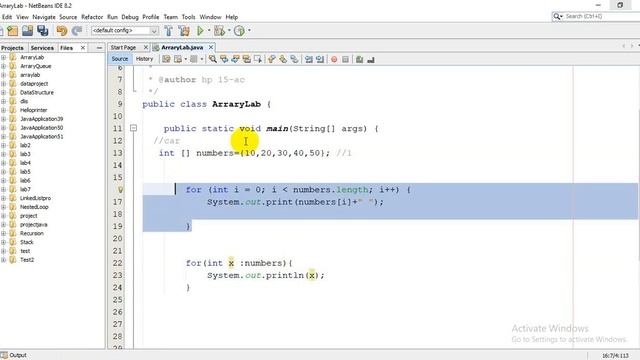Select the JavaApplication39 project
The height and width of the screenshot is (360, 640).
42,119
